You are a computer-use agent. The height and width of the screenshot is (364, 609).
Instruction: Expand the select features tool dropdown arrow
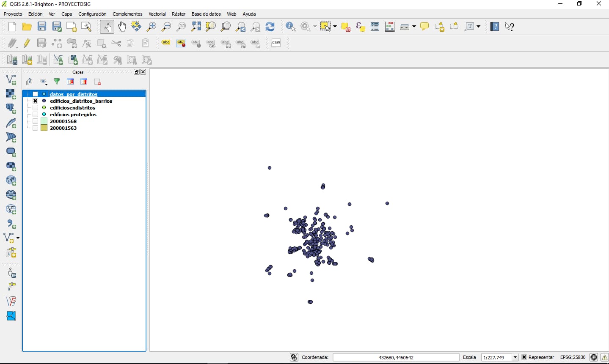[335, 27]
